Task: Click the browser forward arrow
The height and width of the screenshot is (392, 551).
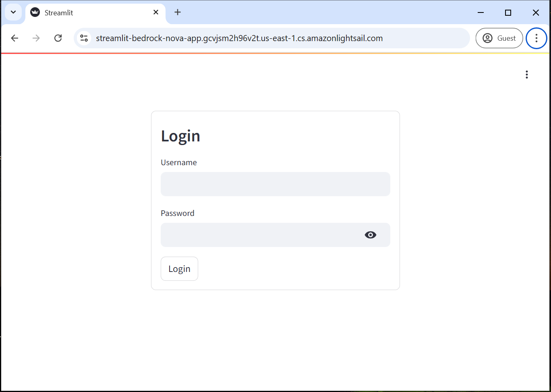Action: pyautogui.click(x=36, y=38)
